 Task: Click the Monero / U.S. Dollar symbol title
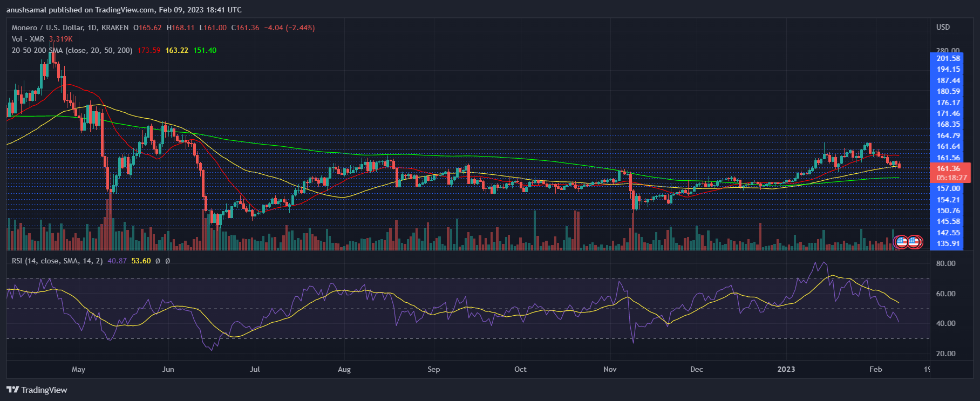(x=70, y=28)
